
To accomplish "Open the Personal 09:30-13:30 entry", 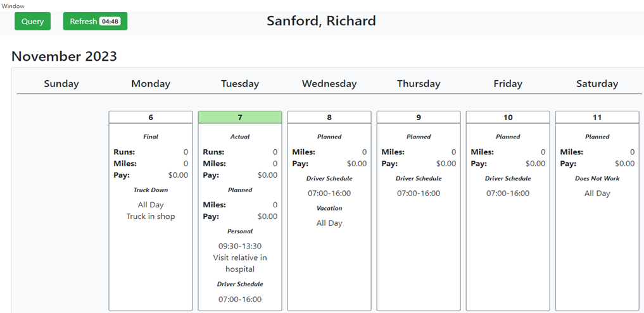I will [240, 246].
